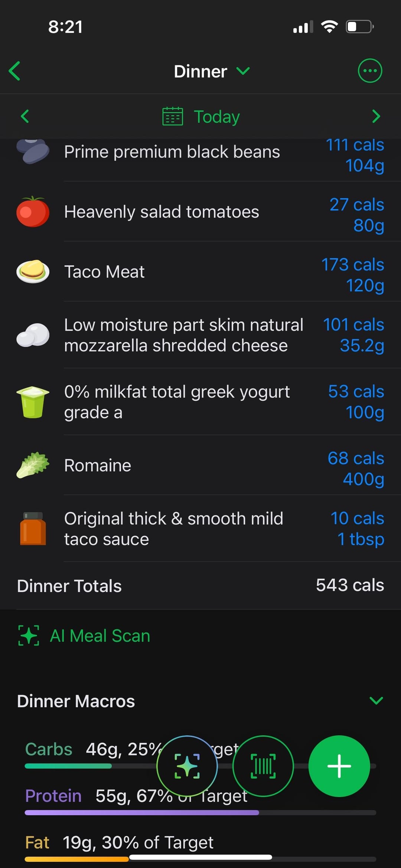Go to the previous day arrow

25,116
